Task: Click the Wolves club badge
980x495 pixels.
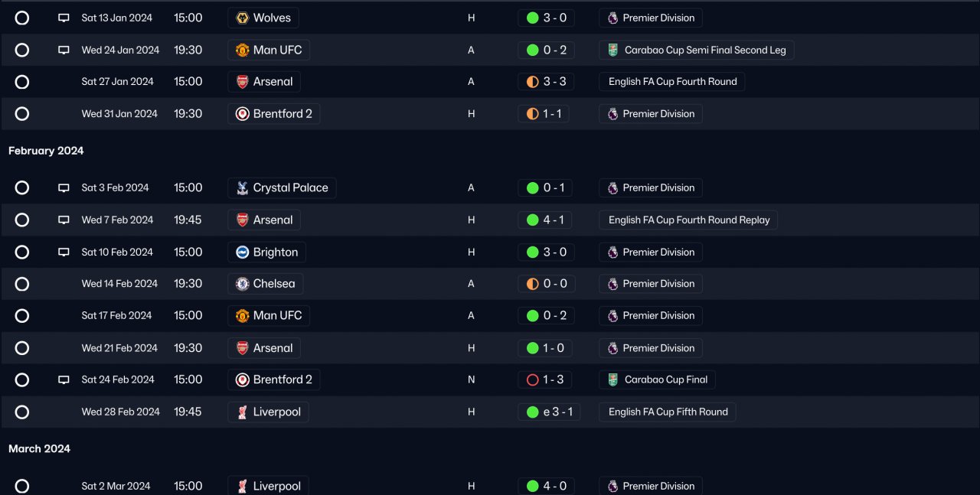Action: coord(242,18)
